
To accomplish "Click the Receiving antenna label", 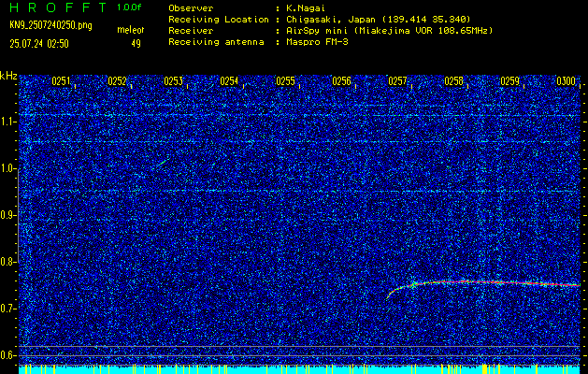I will (216, 42).
